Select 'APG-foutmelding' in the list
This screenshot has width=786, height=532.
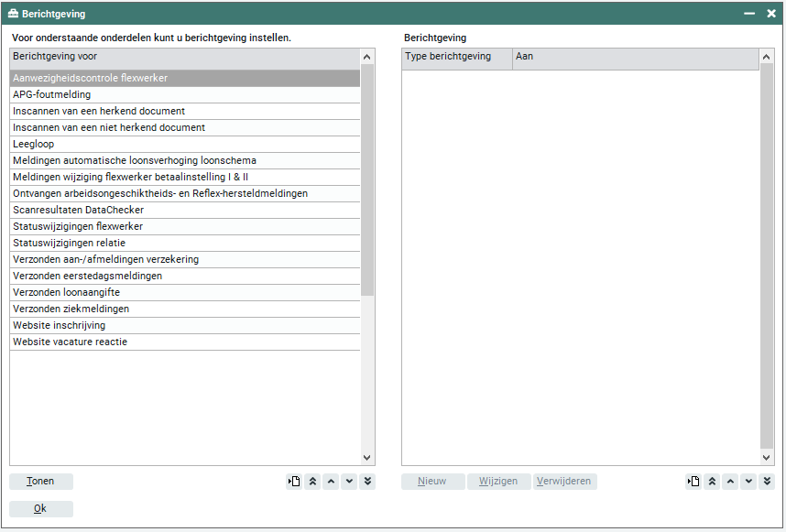[x=51, y=95]
